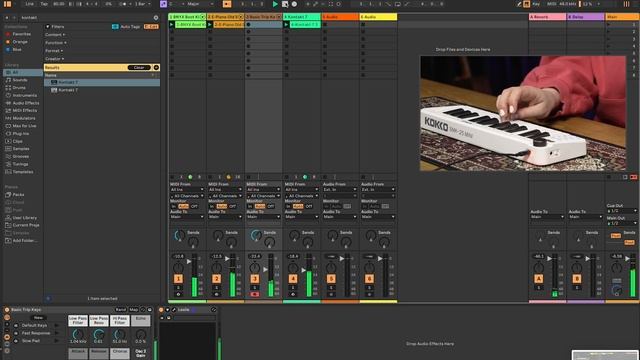Select the Orange collection
This screenshot has height=360, width=640.
point(20,42)
